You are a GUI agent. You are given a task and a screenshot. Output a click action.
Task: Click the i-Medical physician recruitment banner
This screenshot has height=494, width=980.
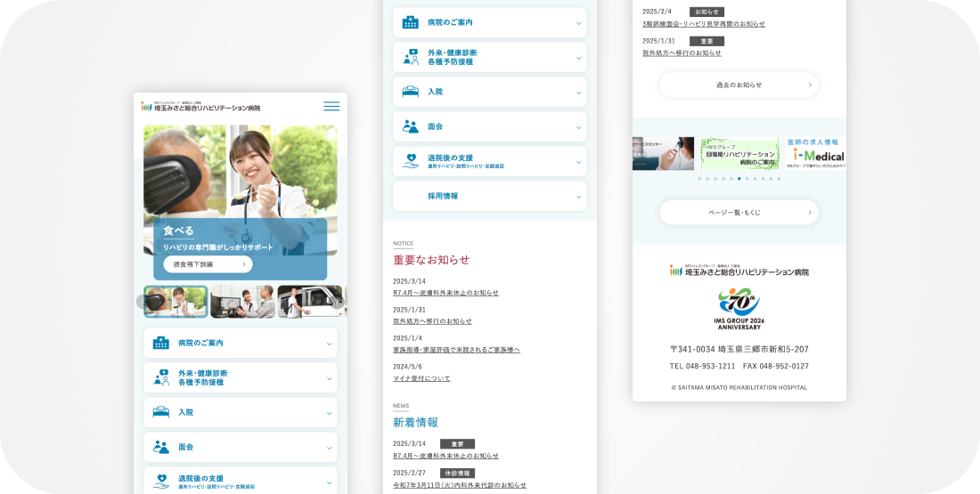(815, 154)
